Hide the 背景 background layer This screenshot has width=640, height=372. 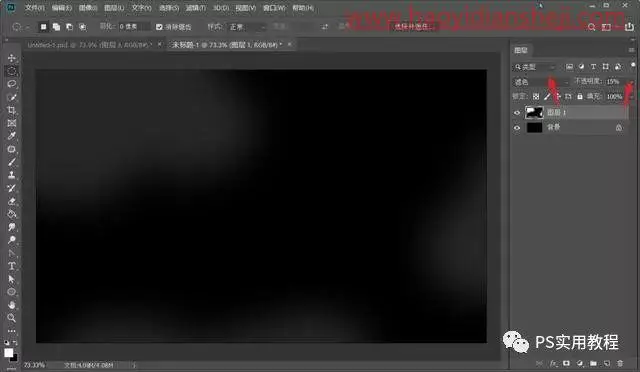click(x=517, y=128)
